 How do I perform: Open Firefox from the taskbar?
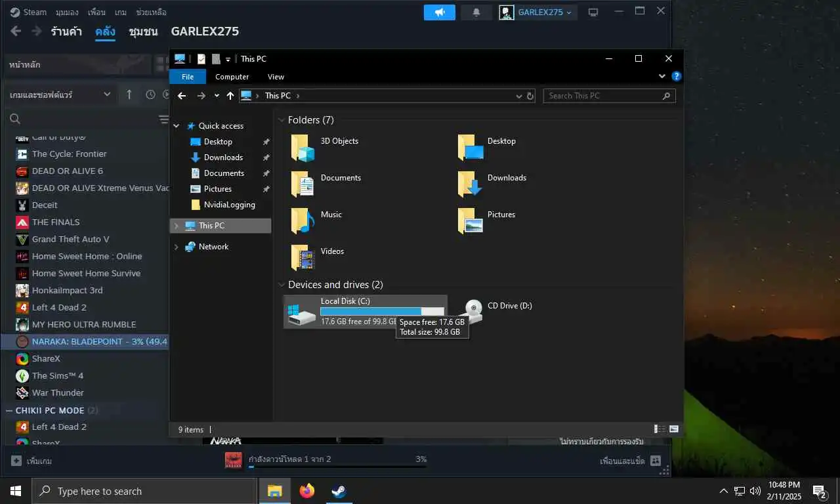306,491
